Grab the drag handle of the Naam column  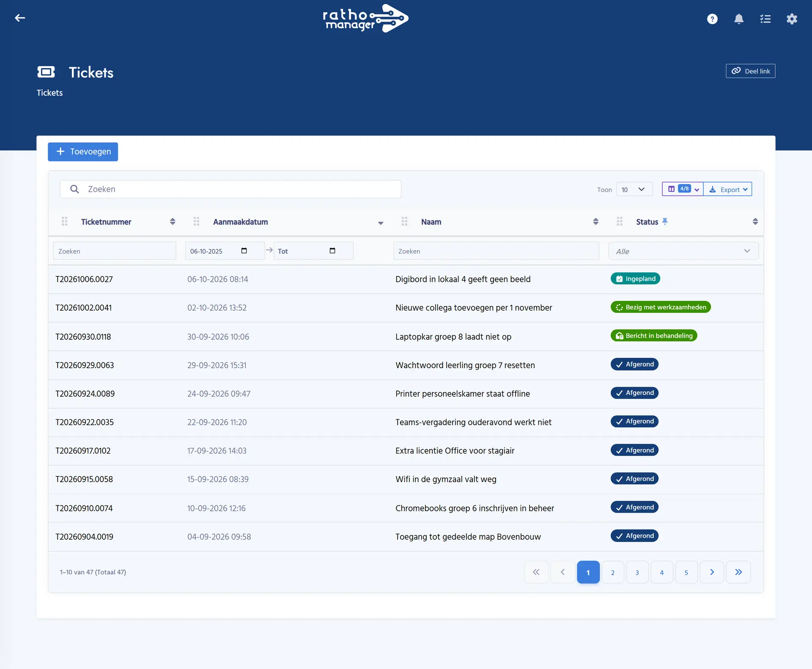click(x=404, y=221)
